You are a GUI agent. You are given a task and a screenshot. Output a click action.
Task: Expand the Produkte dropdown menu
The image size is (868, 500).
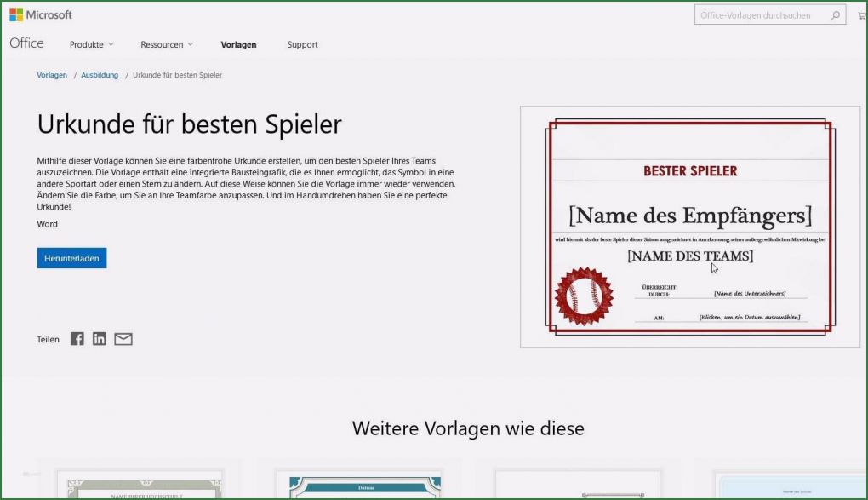point(91,44)
